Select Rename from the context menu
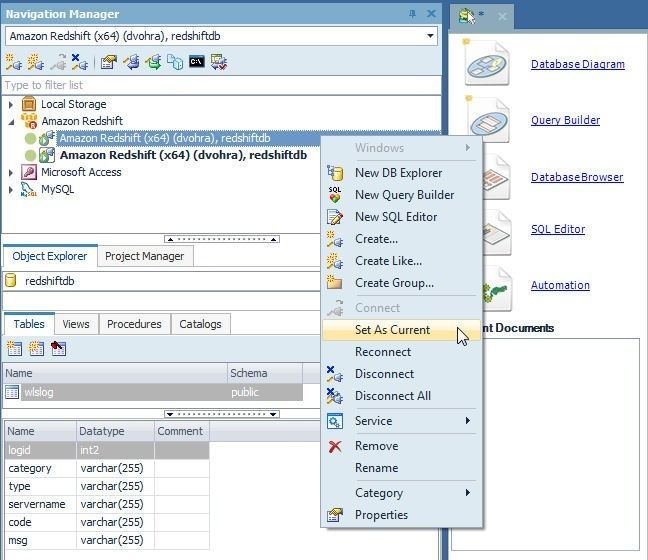This screenshot has width=648, height=560. pyautogui.click(x=402, y=467)
